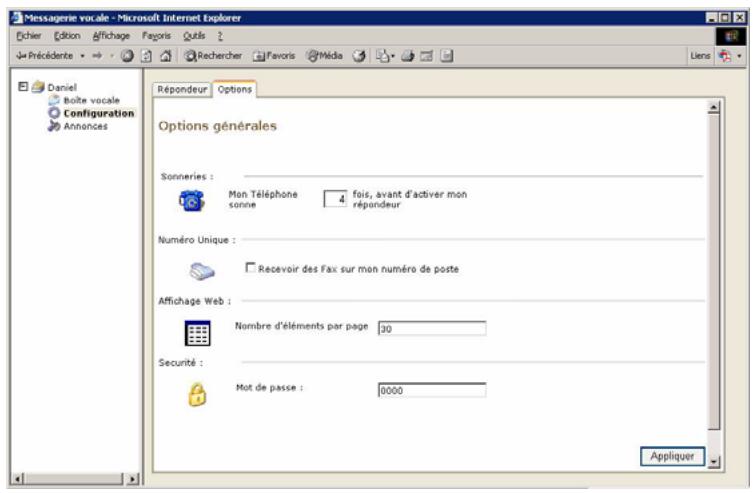Click the Média toolbar button
756x493 pixels.
click(324, 56)
